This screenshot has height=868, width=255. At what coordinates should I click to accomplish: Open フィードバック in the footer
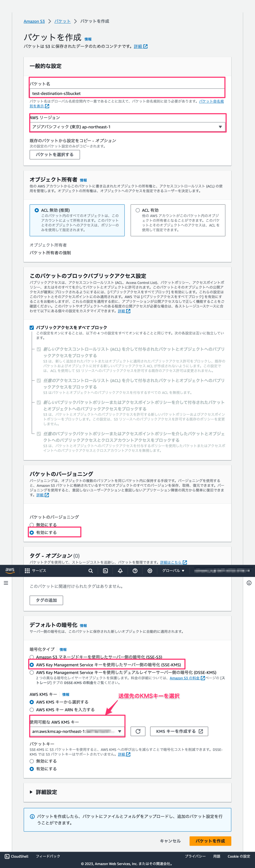click(x=48, y=856)
